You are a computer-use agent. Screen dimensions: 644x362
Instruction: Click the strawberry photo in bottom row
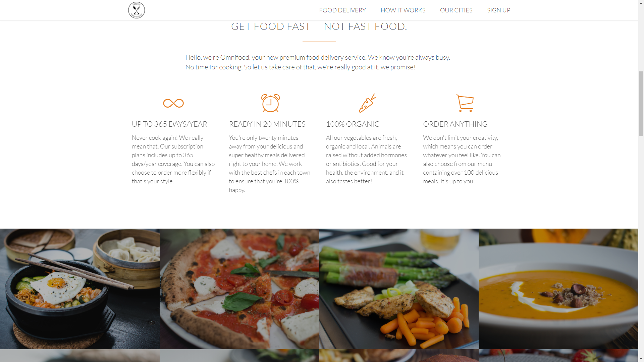point(558,356)
